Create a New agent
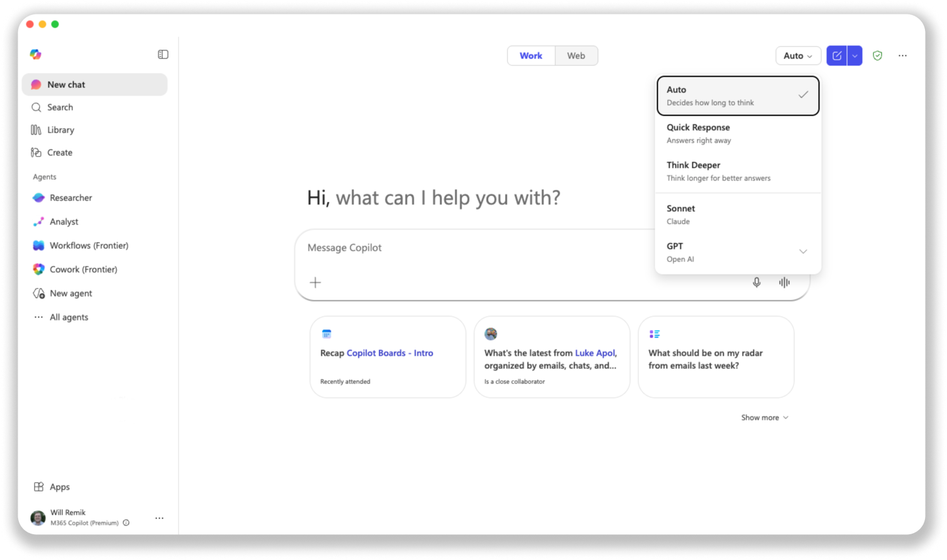947x560 pixels. tap(94, 294)
